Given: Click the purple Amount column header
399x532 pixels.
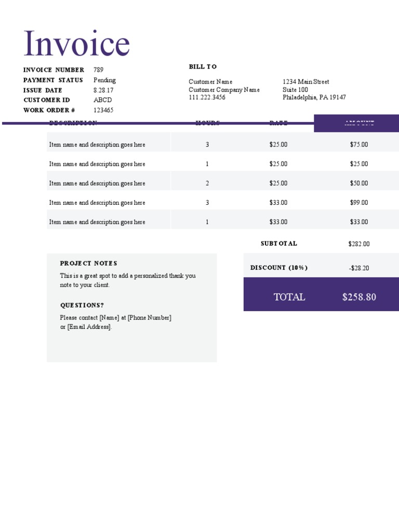Looking at the screenshot, I should [356, 124].
